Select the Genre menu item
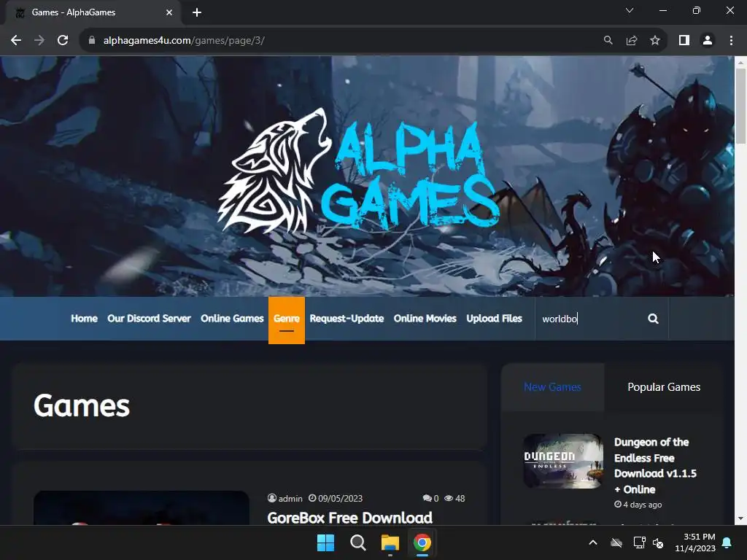 pyautogui.click(x=286, y=320)
